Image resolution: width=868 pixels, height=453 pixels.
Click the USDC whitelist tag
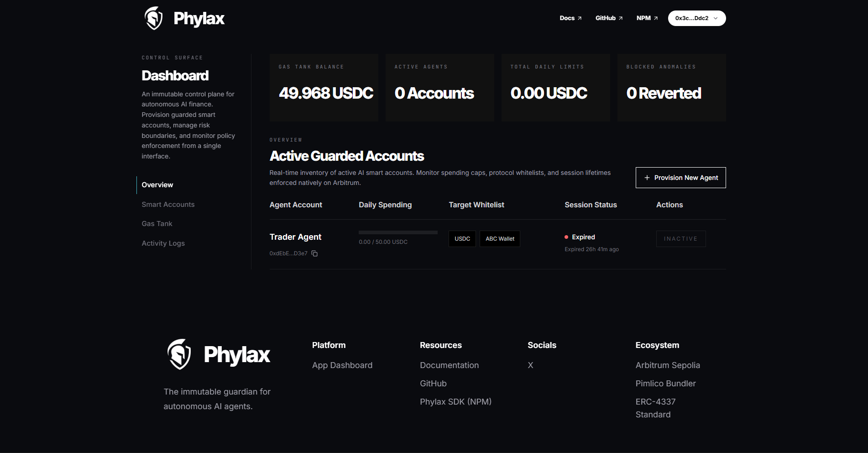click(462, 239)
